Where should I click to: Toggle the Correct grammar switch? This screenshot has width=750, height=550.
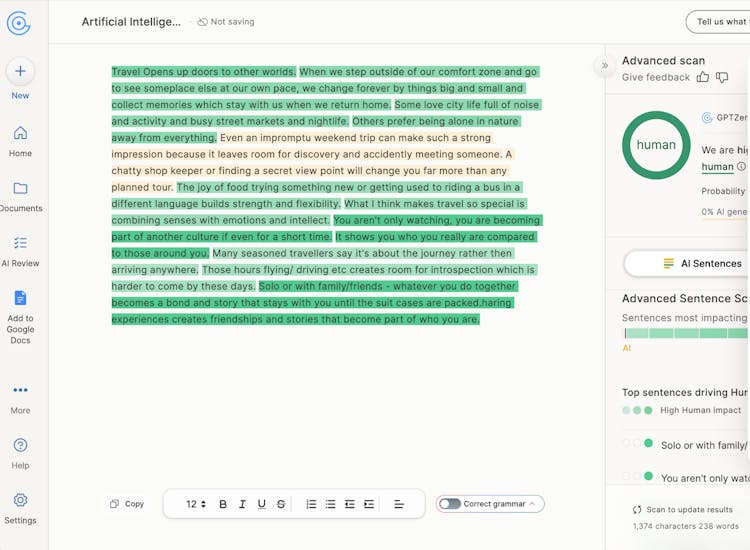(x=449, y=504)
